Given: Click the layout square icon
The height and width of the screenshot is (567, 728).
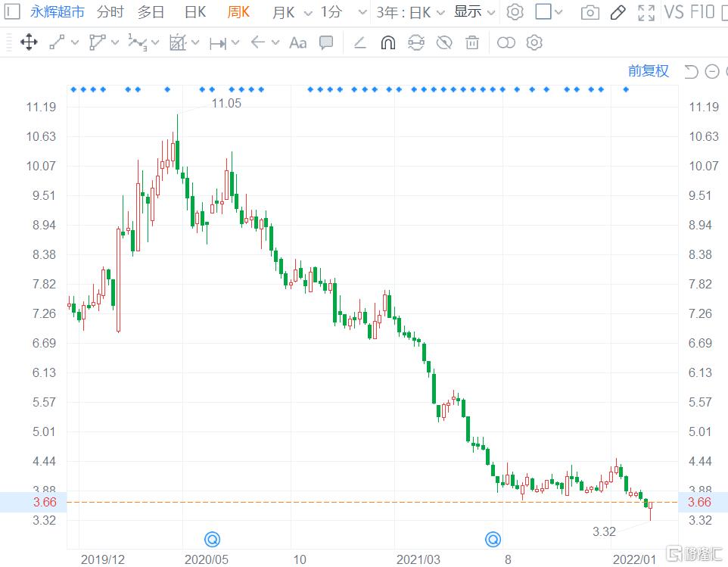Looking at the screenshot, I should coord(543,11).
